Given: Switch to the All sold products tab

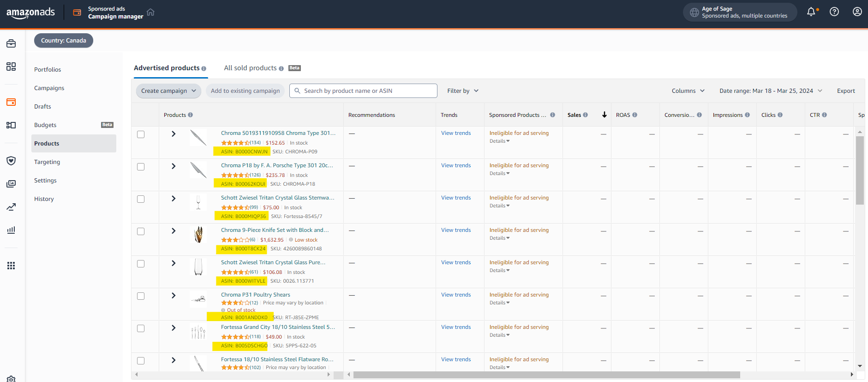Looking at the screenshot, I should [x=251, y=68].
